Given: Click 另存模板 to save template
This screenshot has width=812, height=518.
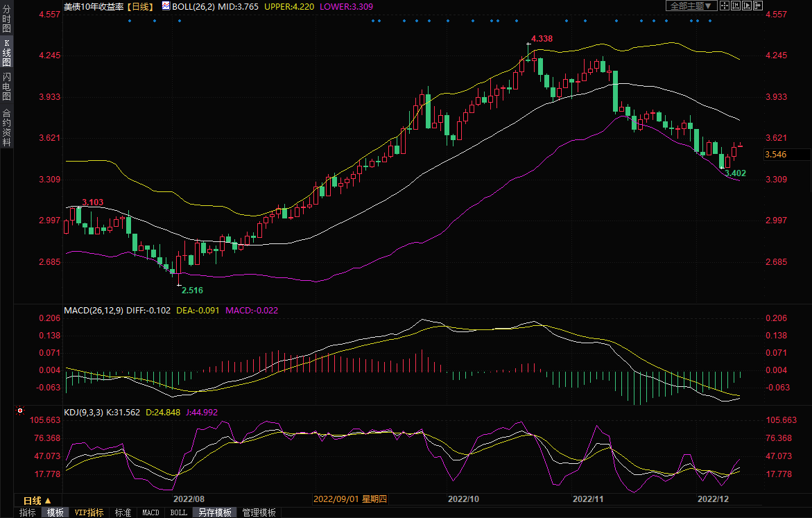Looking at the screenshot, I should point(214,512).
